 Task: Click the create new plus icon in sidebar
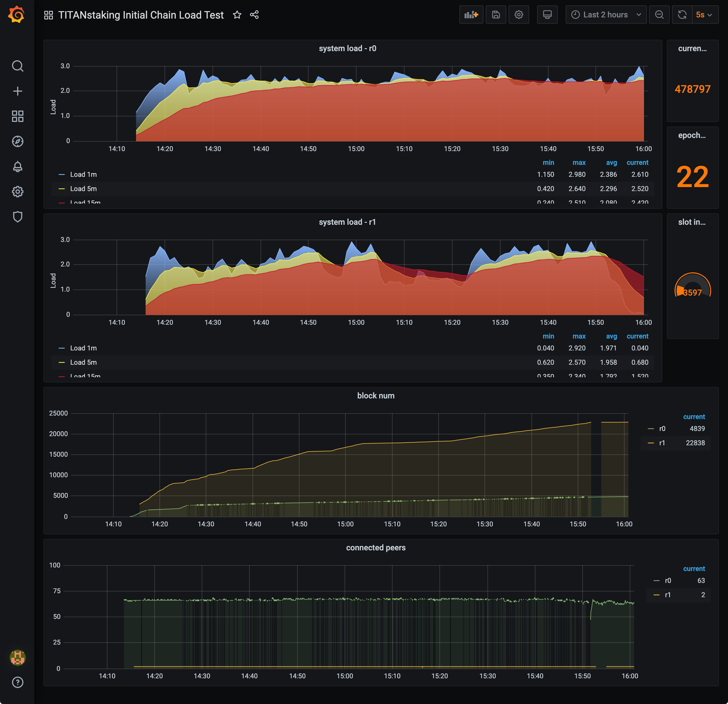[x=17, y=91]
